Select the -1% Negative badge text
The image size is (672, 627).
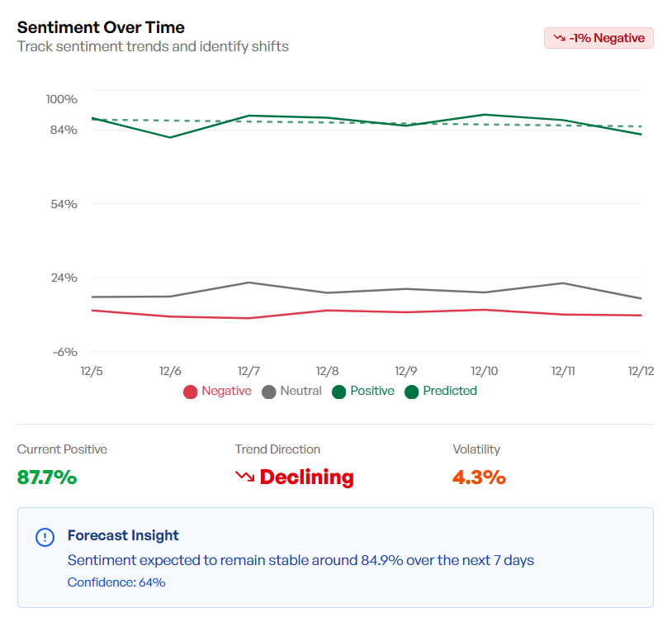click(607, 38)
